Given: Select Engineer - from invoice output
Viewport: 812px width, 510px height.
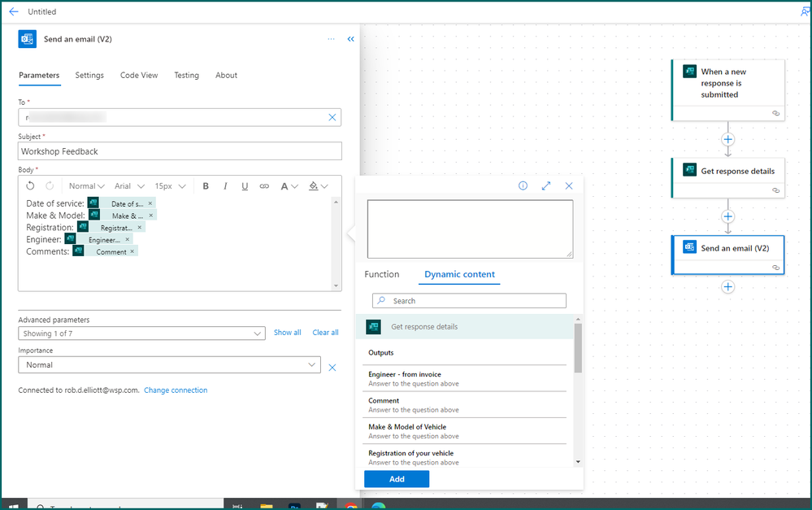Looking at the screenshot, I should coord(464,378).
